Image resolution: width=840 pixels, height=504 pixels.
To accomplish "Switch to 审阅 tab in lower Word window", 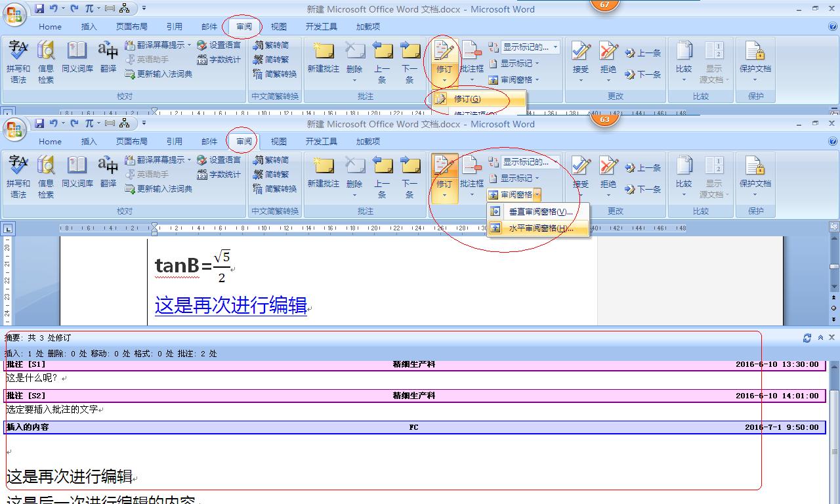I will point(244,141).
